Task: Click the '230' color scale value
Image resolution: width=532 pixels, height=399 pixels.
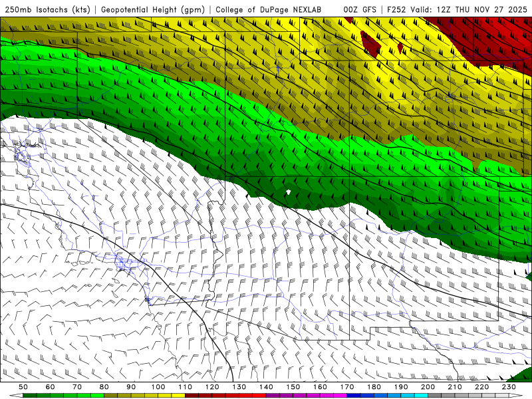Action: tap(509, 387)
